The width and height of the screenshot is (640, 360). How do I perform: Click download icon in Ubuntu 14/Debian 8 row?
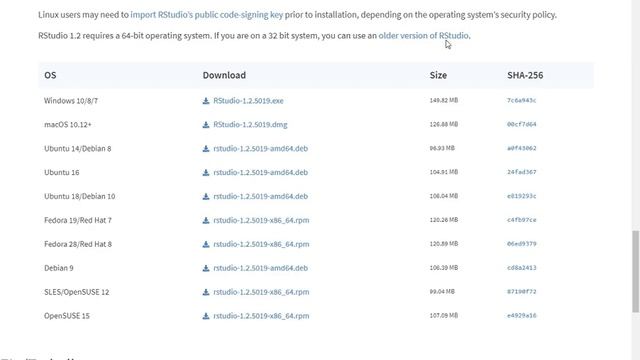tap(206, 149)
